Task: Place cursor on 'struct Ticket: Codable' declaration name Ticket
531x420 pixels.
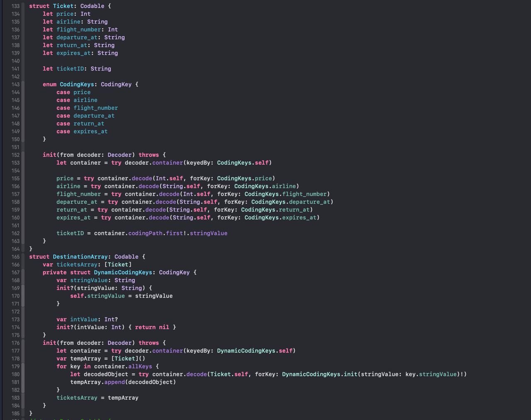Action: tap(63, 6)
